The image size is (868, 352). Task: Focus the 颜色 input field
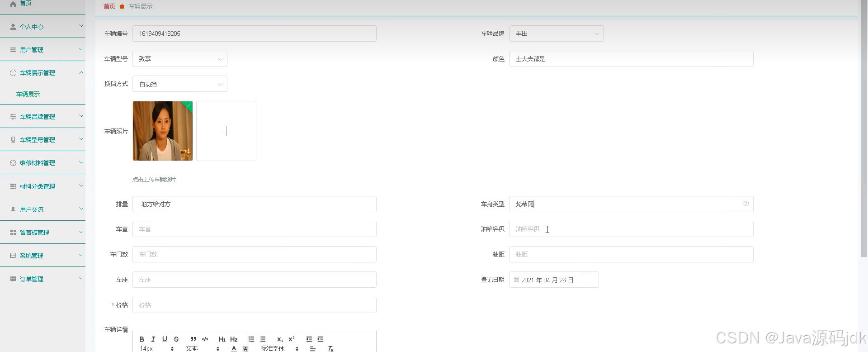pos(632,59)
